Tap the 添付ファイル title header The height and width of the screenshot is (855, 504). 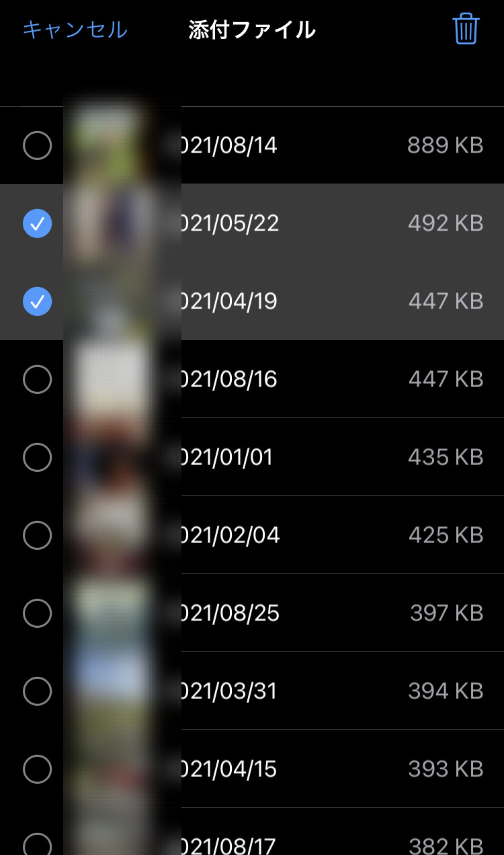(252, 30)
